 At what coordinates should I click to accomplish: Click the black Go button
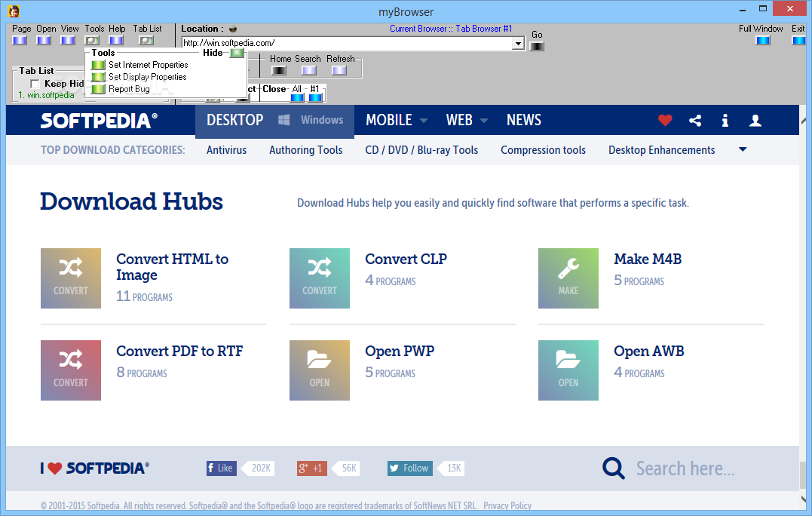click(x=537, y=46)
